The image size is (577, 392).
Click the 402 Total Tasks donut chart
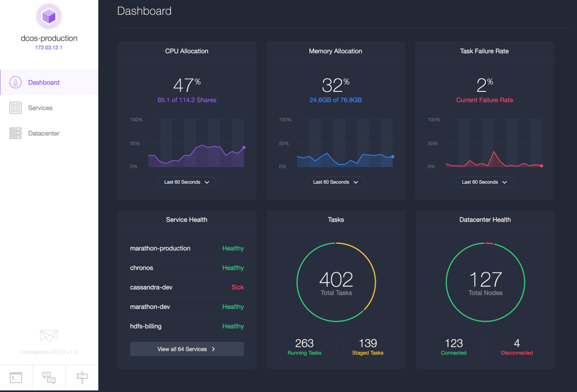click(x=336, y=282)
